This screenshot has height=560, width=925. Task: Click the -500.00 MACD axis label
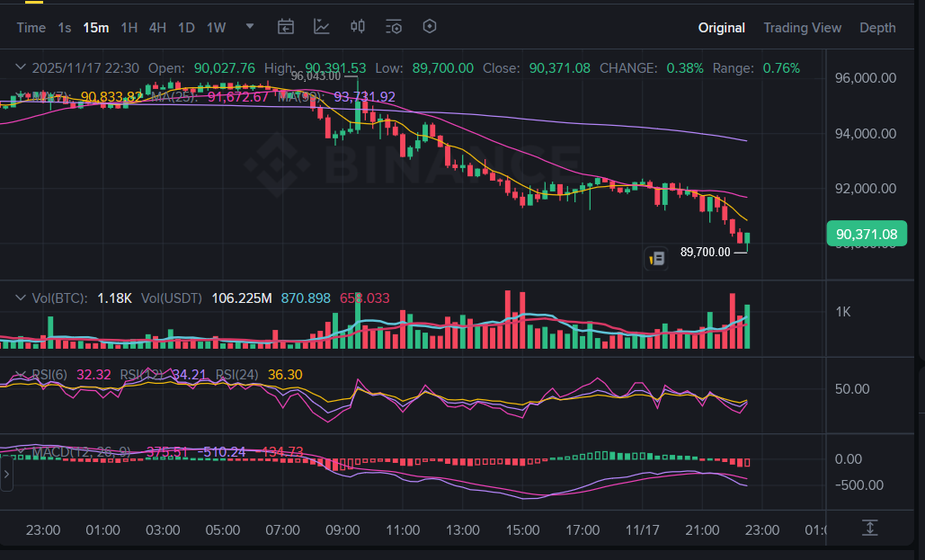tap(859, 485)
